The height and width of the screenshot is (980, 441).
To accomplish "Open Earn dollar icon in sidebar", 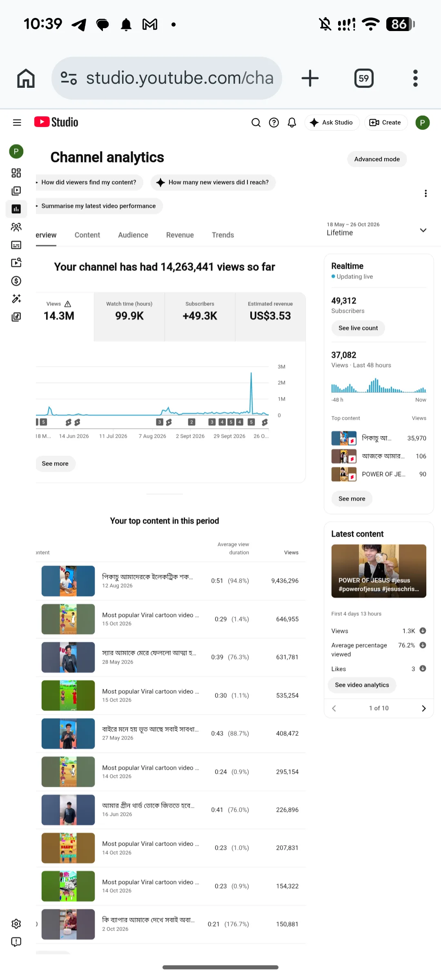I will 16,281.
